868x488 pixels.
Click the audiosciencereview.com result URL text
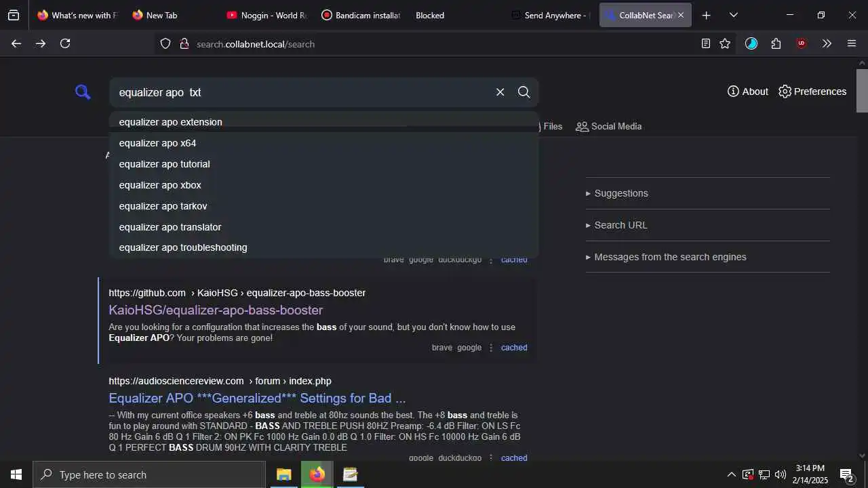click(220, 381)
